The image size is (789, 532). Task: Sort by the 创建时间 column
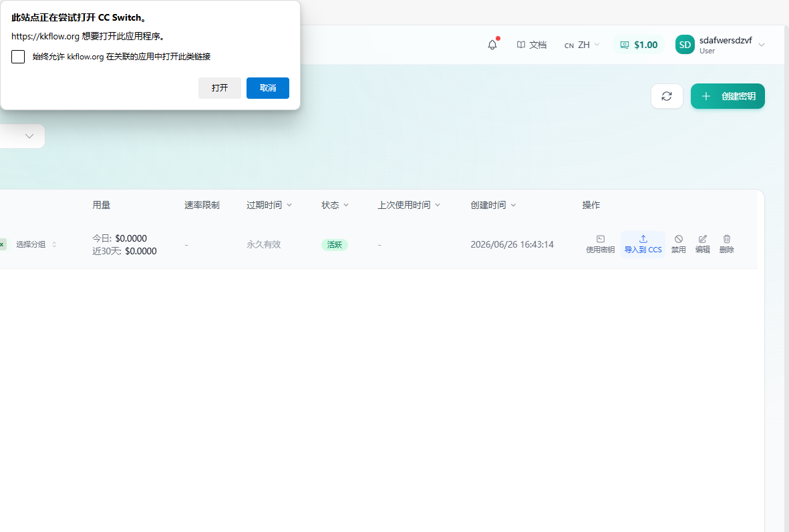[493, 205]
